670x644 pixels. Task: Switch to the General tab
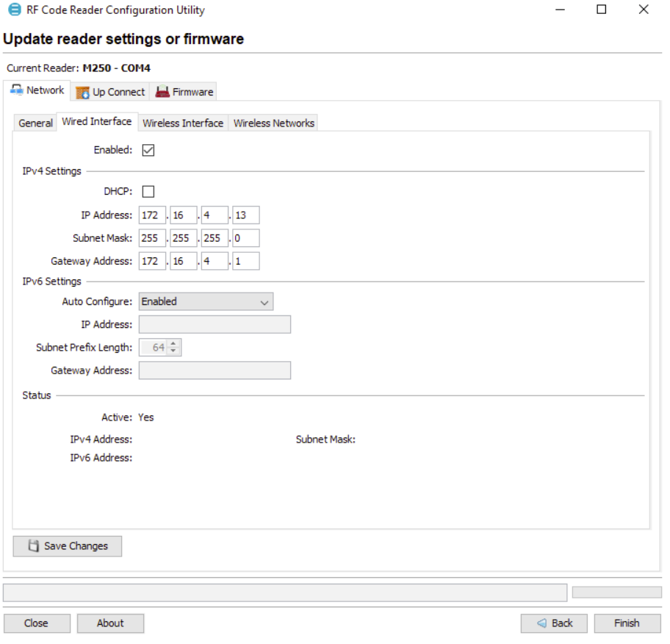(35, 123)
